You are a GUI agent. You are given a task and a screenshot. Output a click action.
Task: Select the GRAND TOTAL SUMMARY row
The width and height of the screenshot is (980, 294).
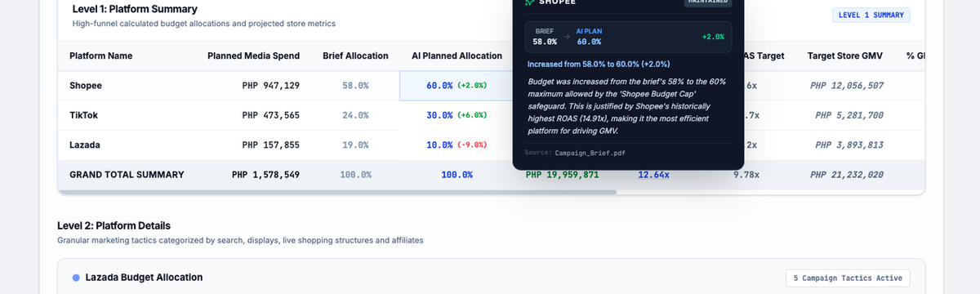coord(491,175)
